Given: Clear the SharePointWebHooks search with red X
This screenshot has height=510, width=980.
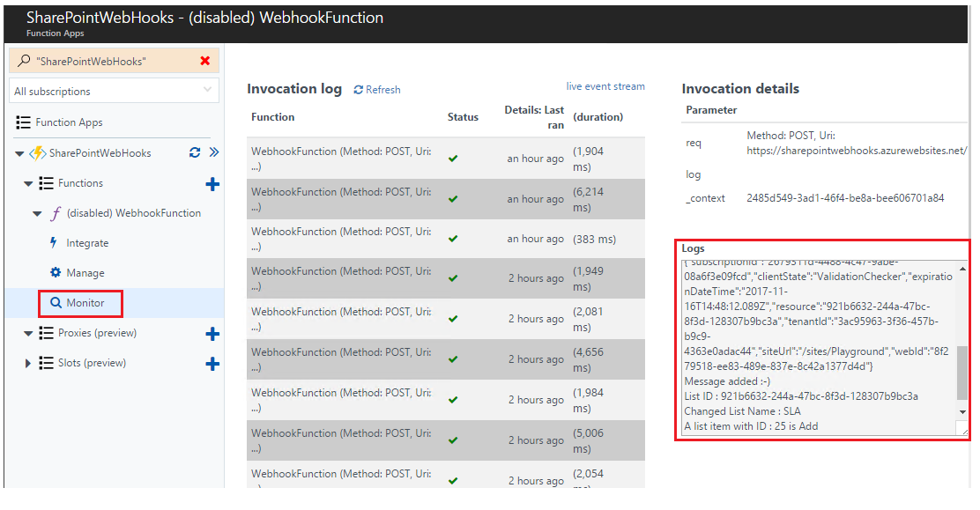Looking at the screenshot, I should (x=204, y=61).
